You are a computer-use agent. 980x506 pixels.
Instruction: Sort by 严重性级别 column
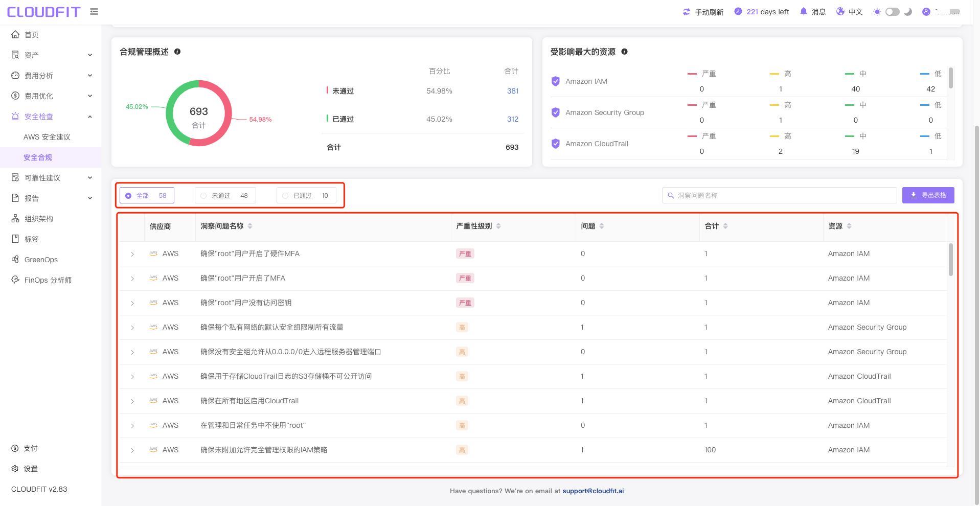tap(498, 226)
